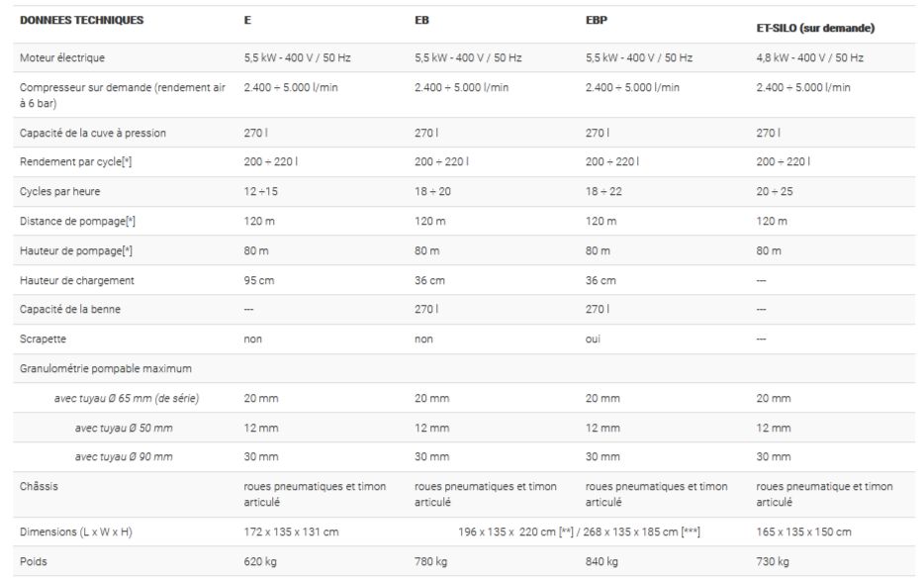Viewport: 924px width, 582px height.
Task: Select the 'avec tuyau Ø 50 mm' label
Action: pos(124,428)
